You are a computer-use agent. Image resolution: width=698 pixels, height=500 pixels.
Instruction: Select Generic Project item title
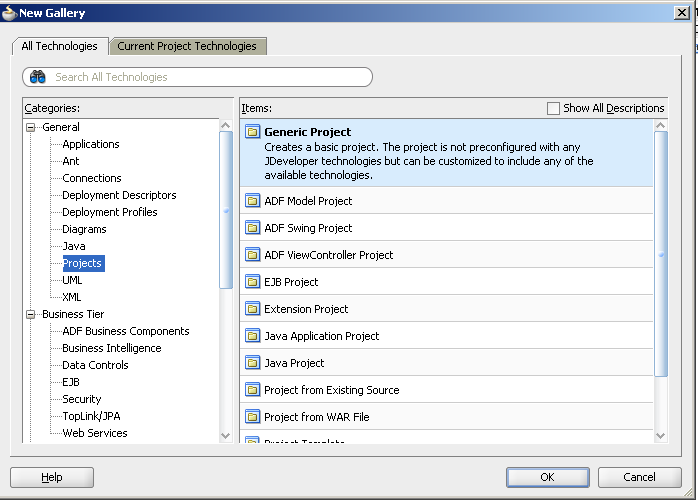coord(308,132)
